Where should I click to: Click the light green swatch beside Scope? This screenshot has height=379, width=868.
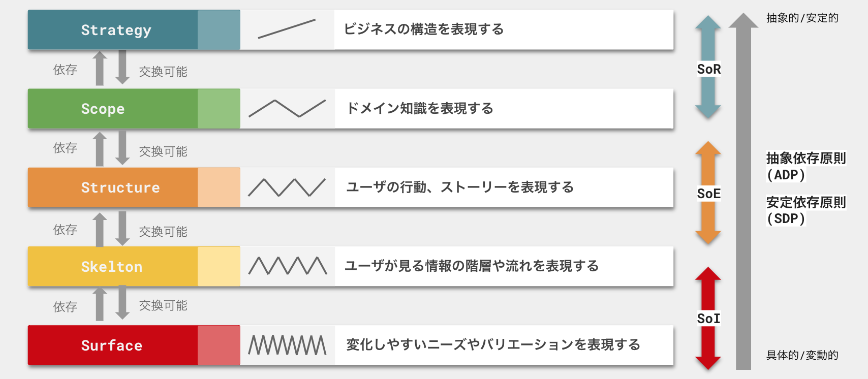(219, 109)
